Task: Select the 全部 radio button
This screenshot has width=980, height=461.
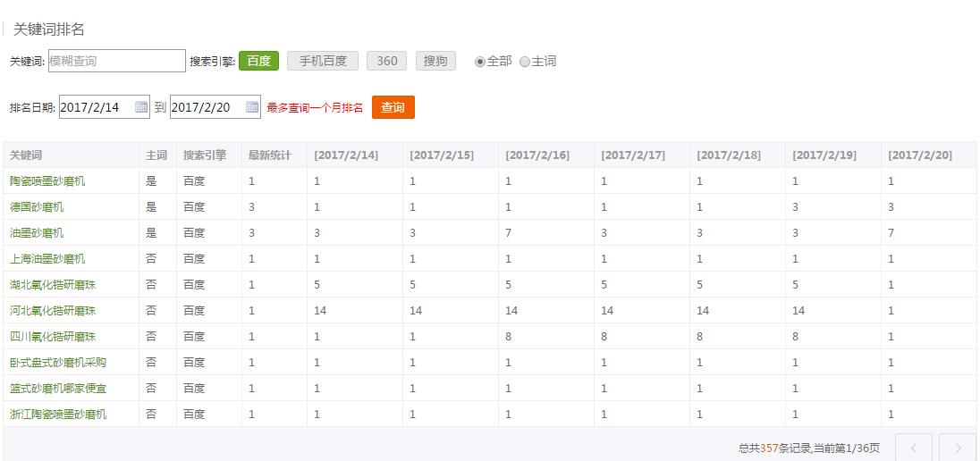Action: point(480,62)
